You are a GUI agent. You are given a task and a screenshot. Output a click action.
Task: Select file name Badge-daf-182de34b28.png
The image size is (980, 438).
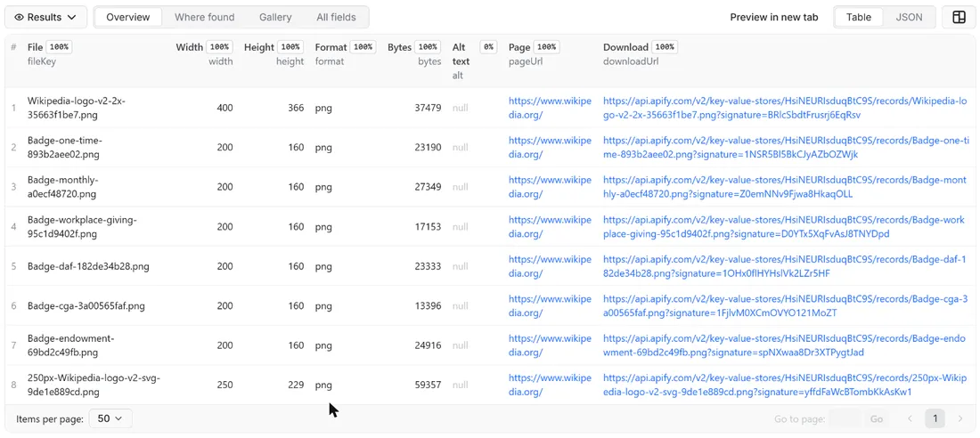88,266
